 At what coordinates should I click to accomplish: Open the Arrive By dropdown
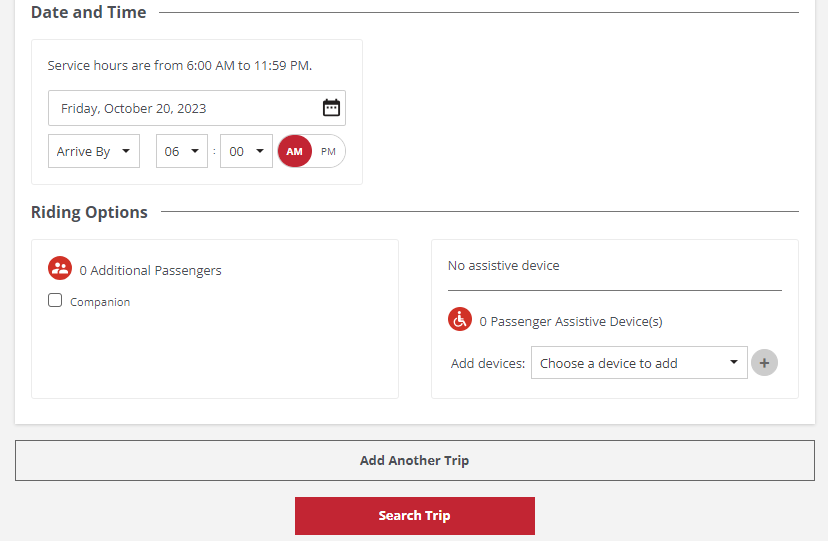pyautogui.click(x=94, y=151)
